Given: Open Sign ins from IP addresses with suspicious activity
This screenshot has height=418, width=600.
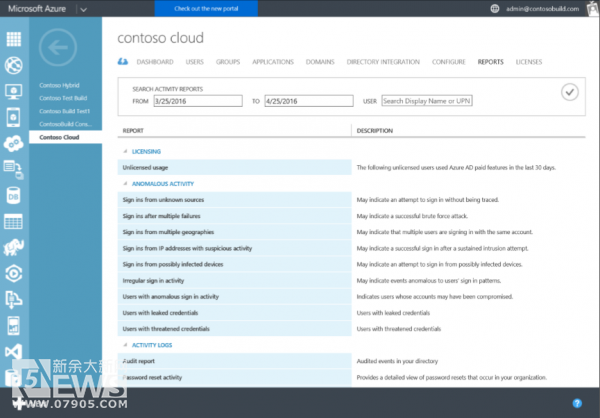Looking at the screenshot, I should [234, 248].
